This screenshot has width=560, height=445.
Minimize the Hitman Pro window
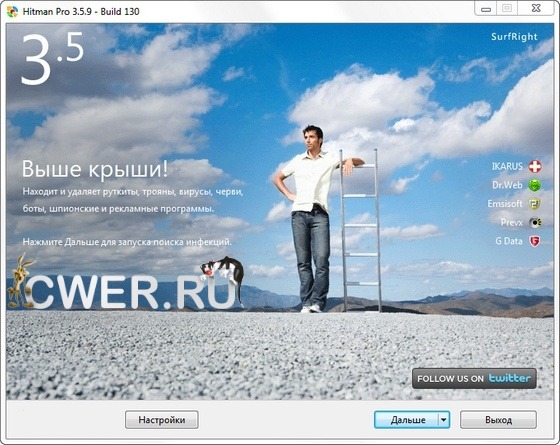tap(486, 9)
